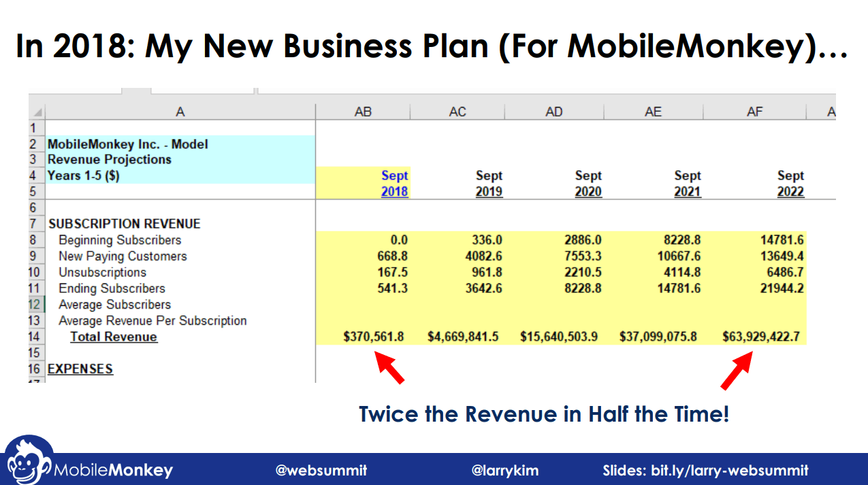Click the 6486.7 unsubscriptions cell

tap(754, 272)
